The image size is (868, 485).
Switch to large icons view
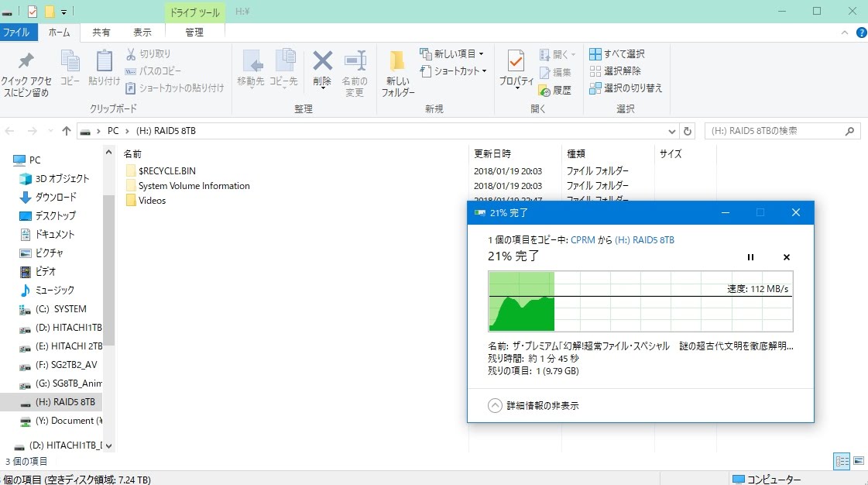[858, 462]
